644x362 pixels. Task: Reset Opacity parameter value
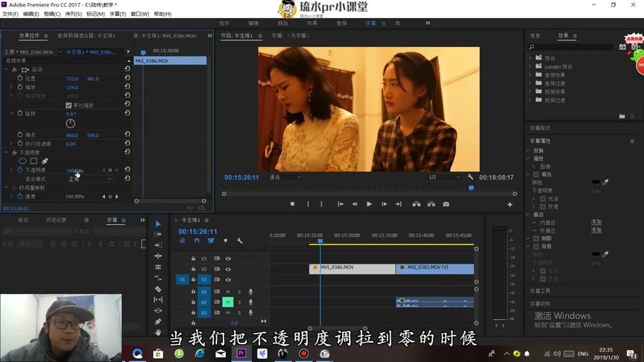click(x=127, y=170)
